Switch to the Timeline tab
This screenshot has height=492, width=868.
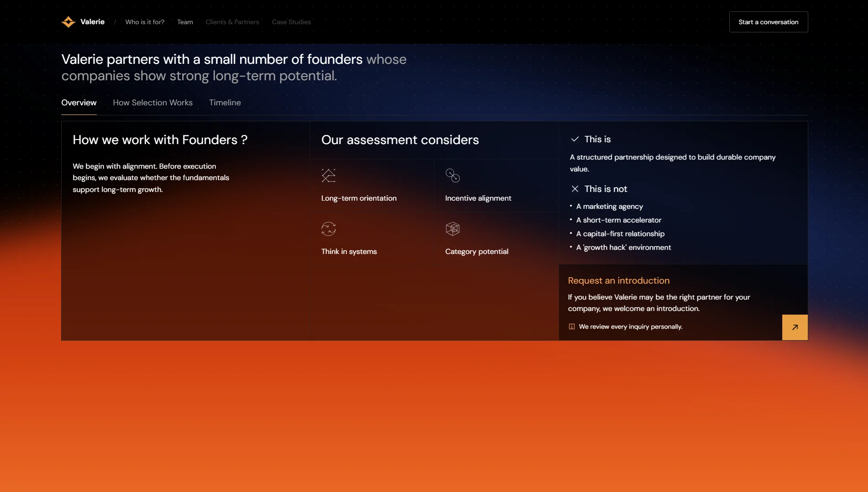coord(225,103)
